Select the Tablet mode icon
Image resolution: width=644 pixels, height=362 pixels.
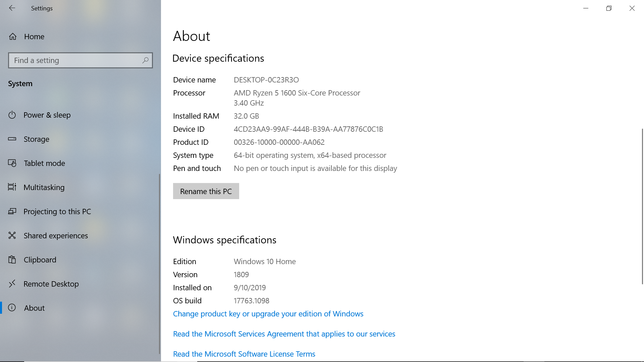pos(12,163)
